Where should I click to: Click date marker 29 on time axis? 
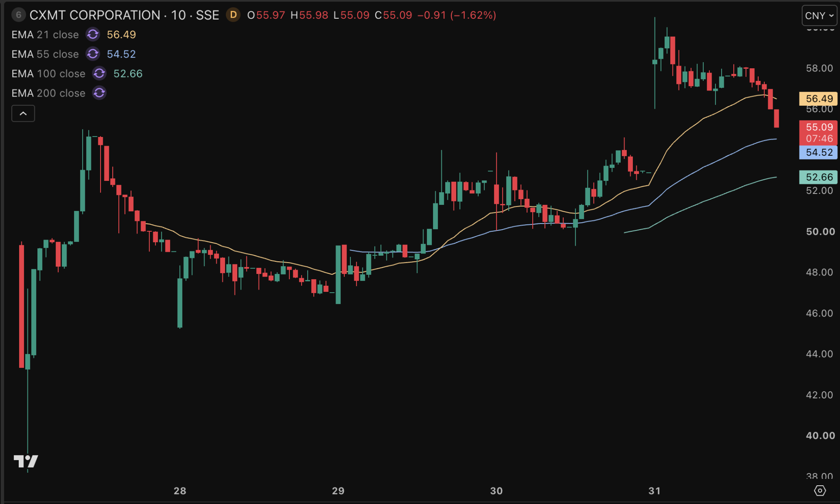coord(338,491)
